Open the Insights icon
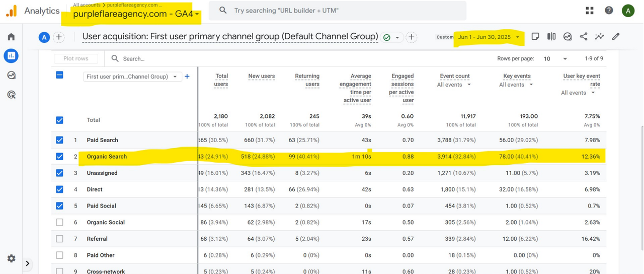Screen dimensions: 644x274 (x=568, y=37)
